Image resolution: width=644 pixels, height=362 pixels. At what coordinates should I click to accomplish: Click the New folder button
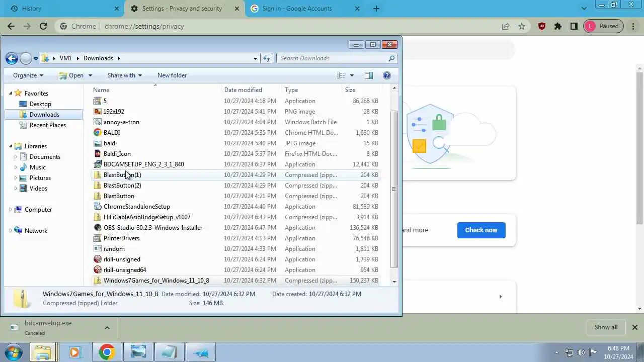(x=172, y=75)
